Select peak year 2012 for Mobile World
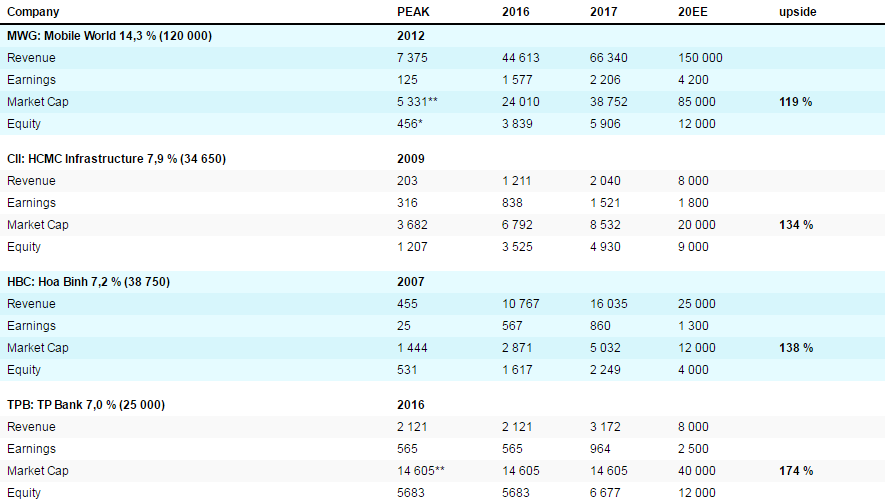Screen dimensions: 891x500 411,36
